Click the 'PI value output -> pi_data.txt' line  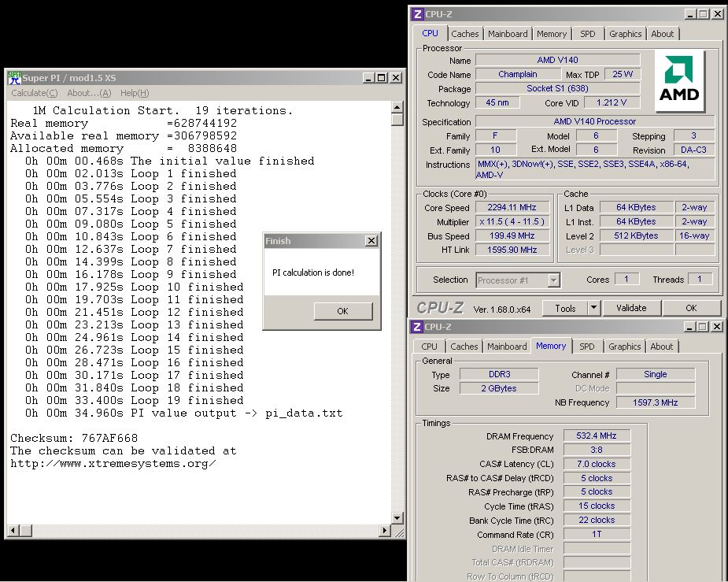(x=184, y=413)
